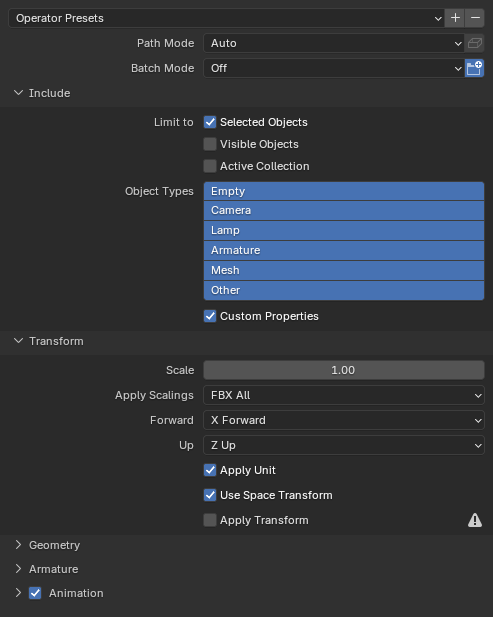The width and height of the screenshot is (493, 617).
Task: Toggle Custom Properties checkbox
Action: click(x=210, y=316)
